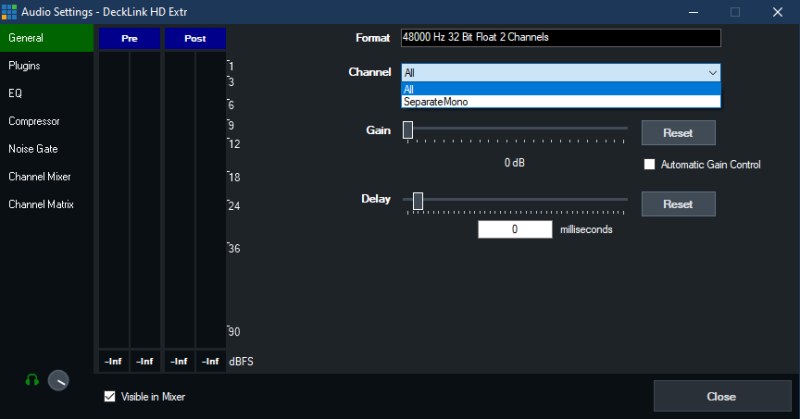Collapse the Channel dropdown arrow
The image size is (800, 419).
[711, 73]
